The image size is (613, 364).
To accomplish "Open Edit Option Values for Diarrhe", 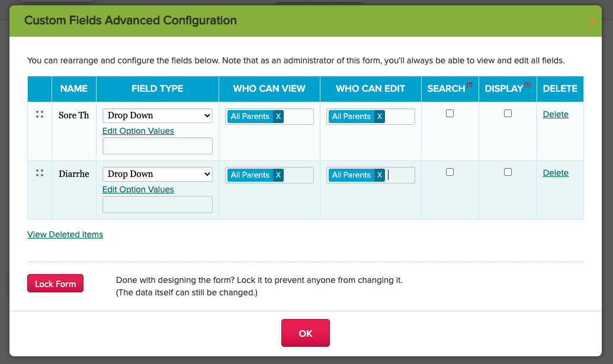I will coord(138,189).
